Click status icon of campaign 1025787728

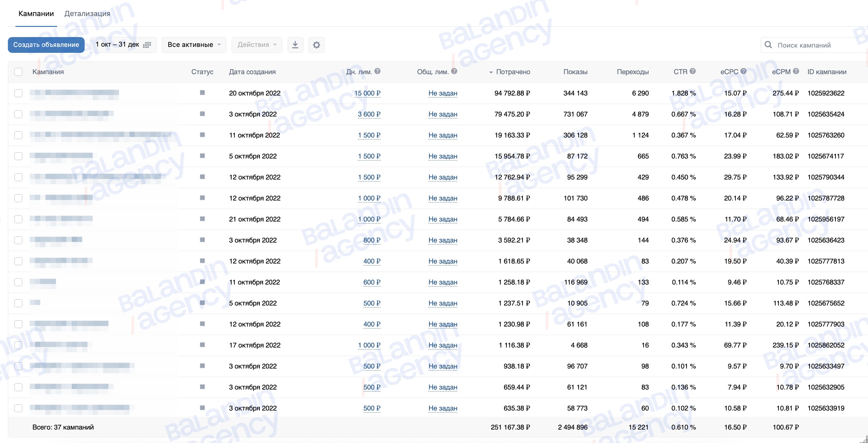[202, 198]
